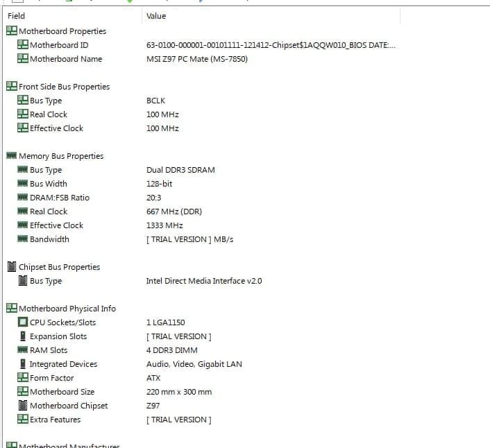Select the 20:3 ratio value
Screen dimensions: 490x448
[153, 198]
